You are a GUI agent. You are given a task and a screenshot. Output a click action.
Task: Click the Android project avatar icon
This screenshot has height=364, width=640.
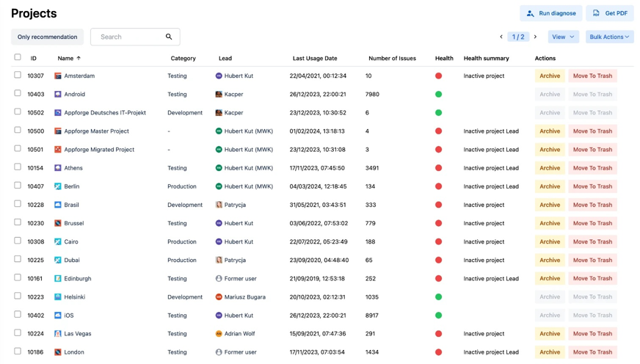[x=58, y=95]
